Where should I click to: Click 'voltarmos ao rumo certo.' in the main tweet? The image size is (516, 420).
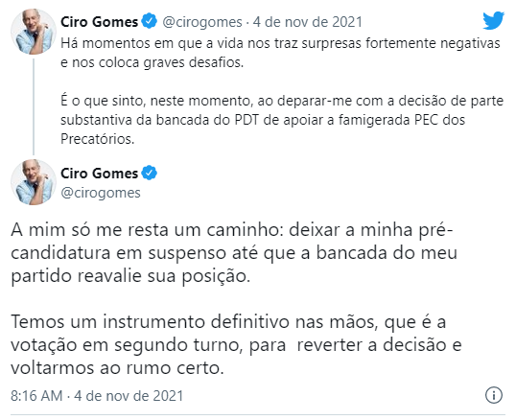117,367
